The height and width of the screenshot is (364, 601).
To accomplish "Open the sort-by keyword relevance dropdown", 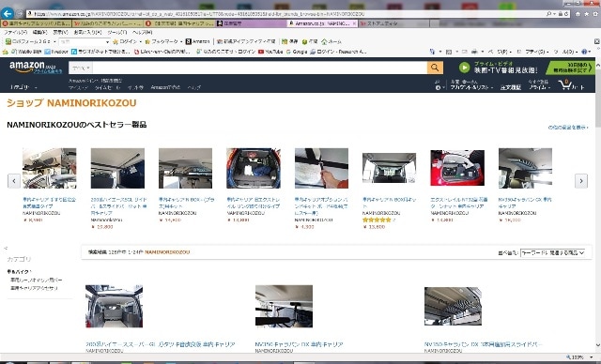I will (553, 252).
